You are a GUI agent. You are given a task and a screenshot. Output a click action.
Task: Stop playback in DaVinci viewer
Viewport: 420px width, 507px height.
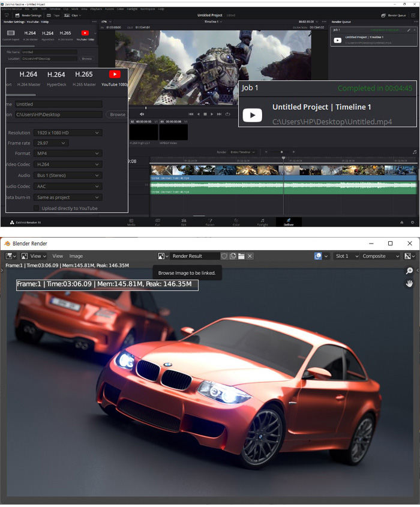pos(205,114)
